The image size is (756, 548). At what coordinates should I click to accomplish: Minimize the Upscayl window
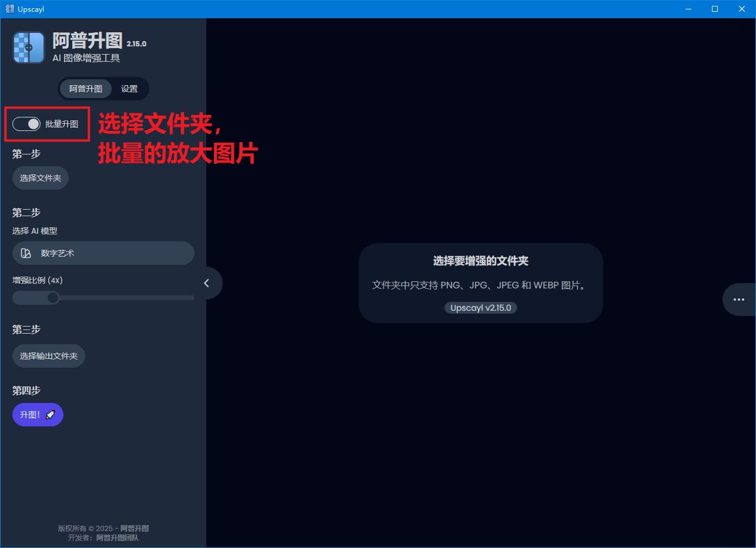[x=688, y=9]
